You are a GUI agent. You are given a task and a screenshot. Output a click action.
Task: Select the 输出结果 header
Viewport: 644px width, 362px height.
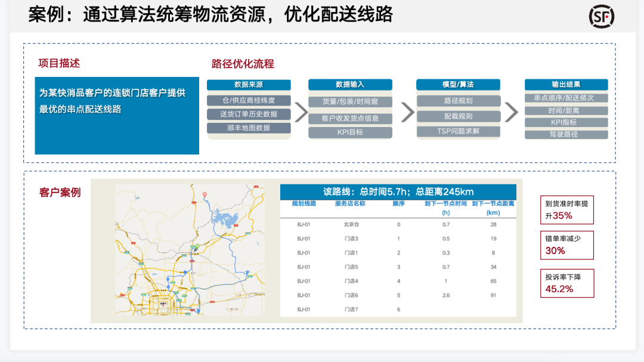click(566, 85)
